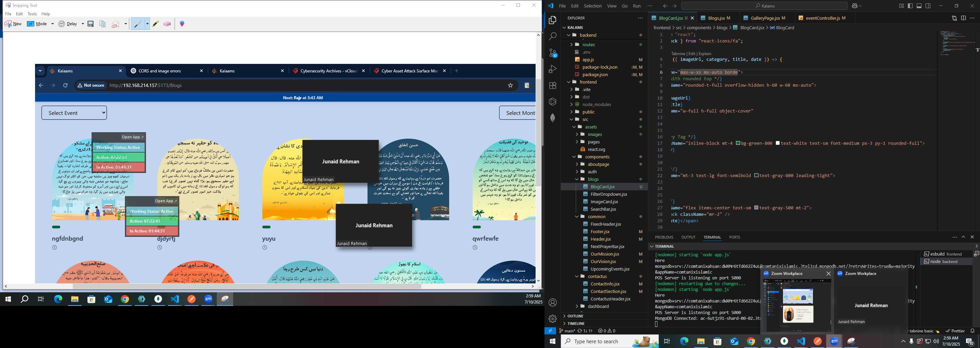The image size is (980, 348).
Task: Open the Extensions view in VS Code
Action: (x=552, y=86)
